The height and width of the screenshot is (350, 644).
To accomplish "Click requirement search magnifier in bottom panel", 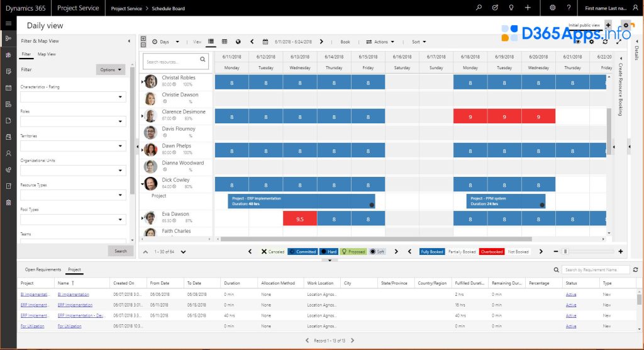I will (556, 270).
